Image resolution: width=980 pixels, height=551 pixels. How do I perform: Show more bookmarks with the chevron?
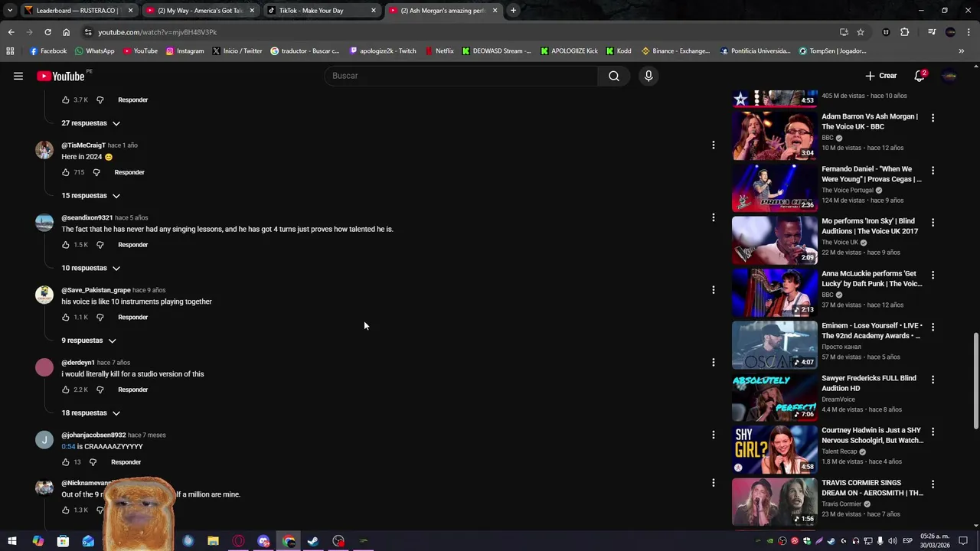[961, 51]
